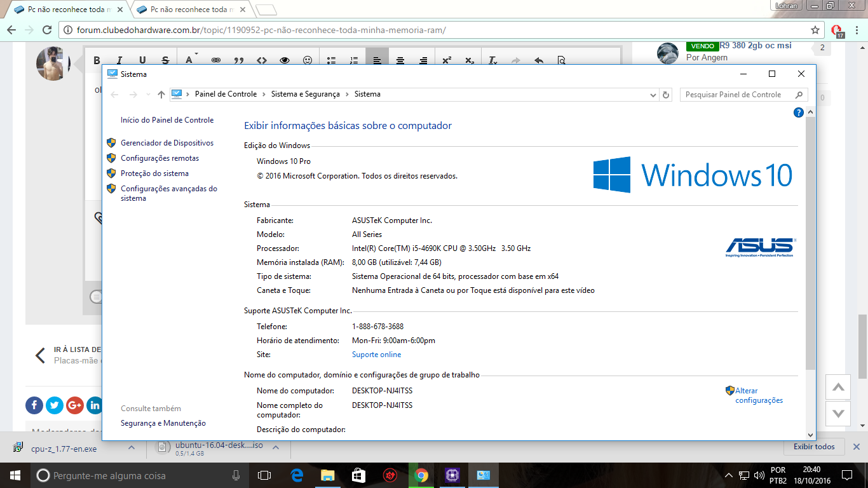Expand the cpu-z download options arrow
This screenshot has height=488, width=868.
coord(132,447)
